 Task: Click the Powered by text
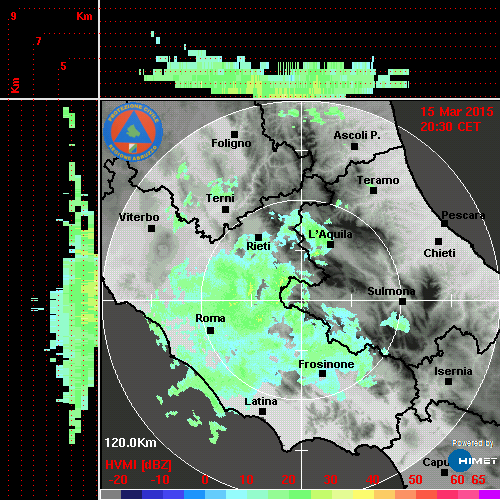tap(473, 443)
